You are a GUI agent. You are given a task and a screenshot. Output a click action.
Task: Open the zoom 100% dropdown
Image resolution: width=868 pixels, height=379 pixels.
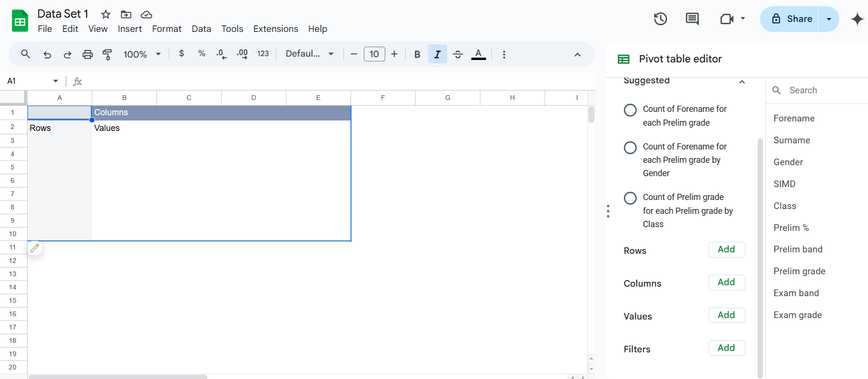[142, 54]
